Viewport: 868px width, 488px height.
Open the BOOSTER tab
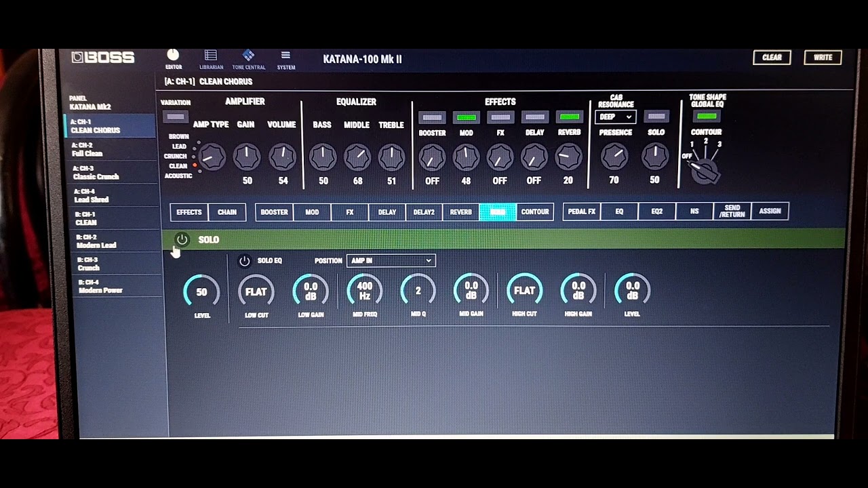[275, 212]
